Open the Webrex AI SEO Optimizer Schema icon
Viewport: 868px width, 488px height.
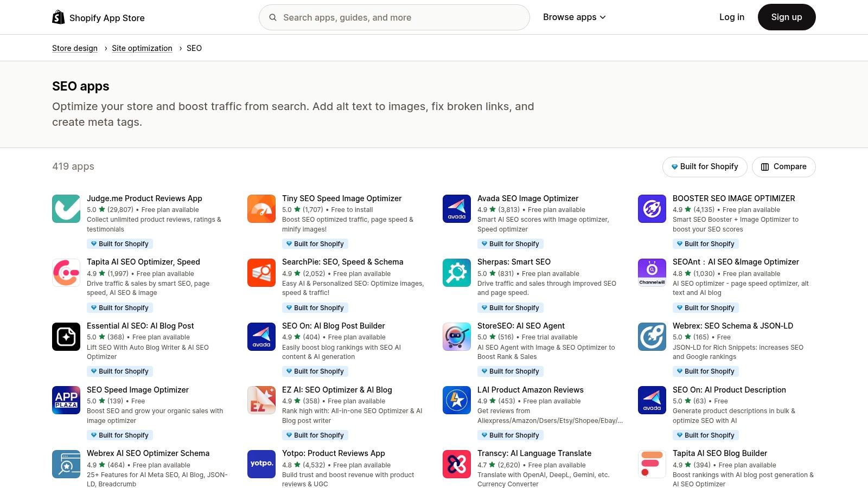(x=66, y=464)
